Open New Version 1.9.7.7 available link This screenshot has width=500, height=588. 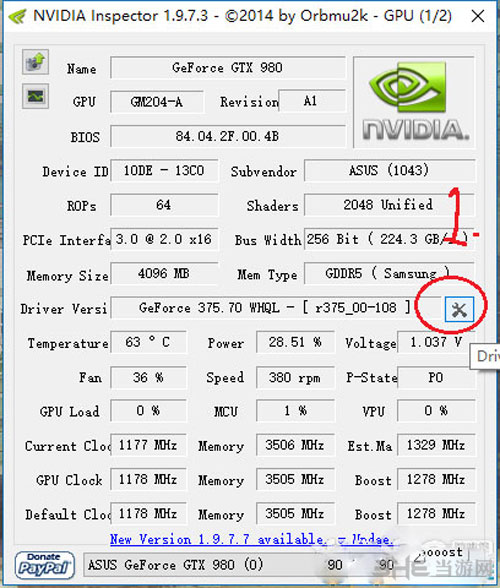pyautogui.click(x=251, y=539)
